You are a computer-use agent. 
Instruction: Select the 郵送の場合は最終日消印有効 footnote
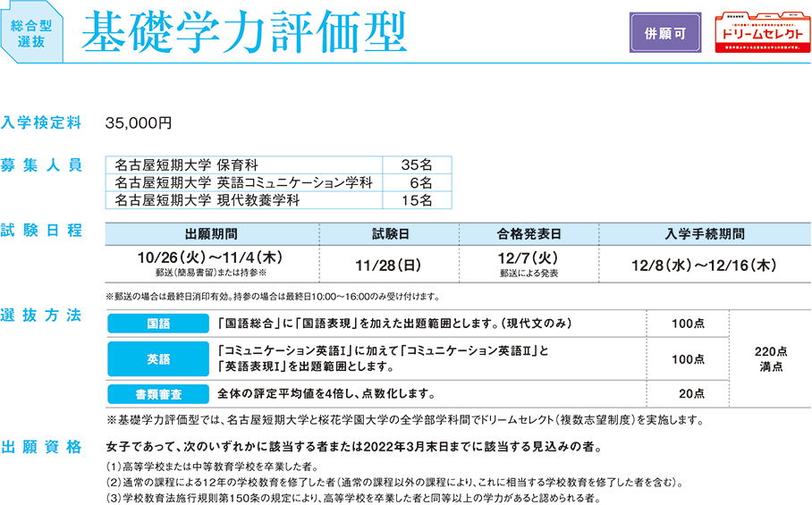pyautogui.click(x=273, y=297)
